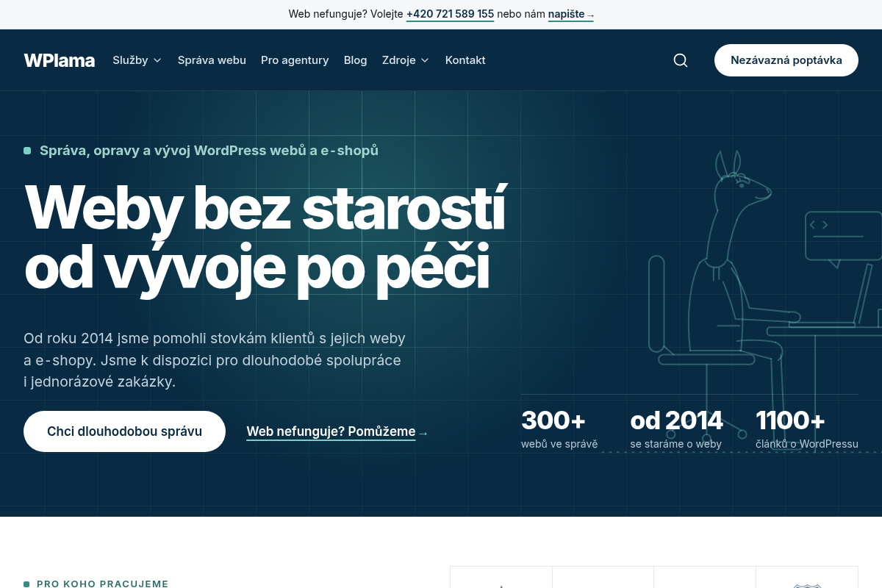Select the 1100+ článků o WordPressu stat
This screenshot has width=882, height=588.
807,429
